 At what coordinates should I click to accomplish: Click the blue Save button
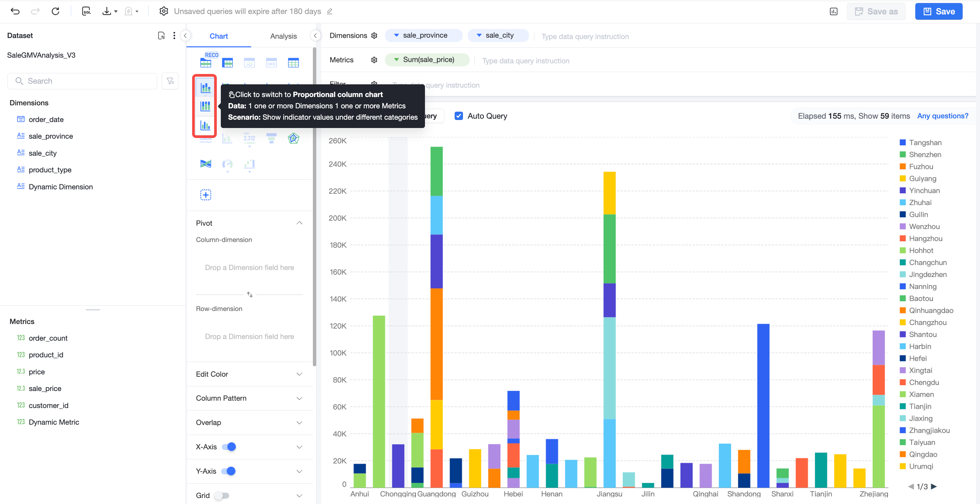pyautogui.click(x=939, y=11)
